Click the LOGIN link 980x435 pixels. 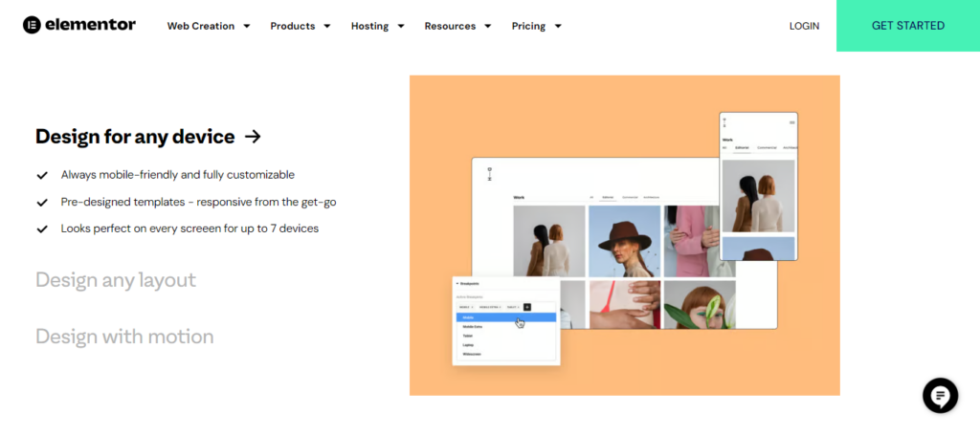coord(804,26)
